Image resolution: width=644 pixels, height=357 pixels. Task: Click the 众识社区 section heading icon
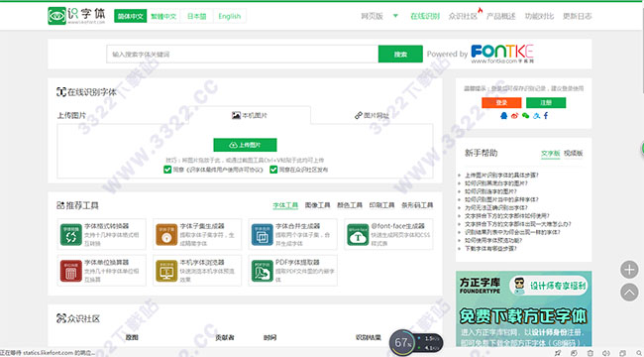click(x=61, y=318)
